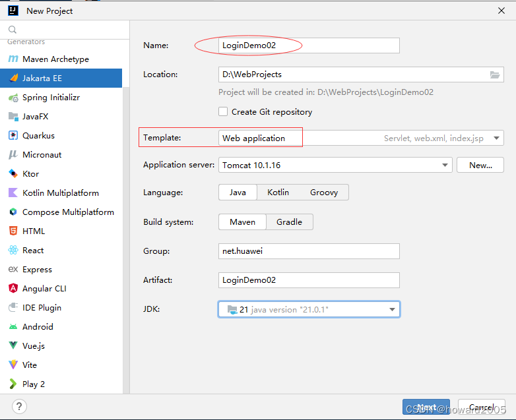Click the Angular CLI shield icon
The height and width of the screenshot is (420, 516).
13,288
